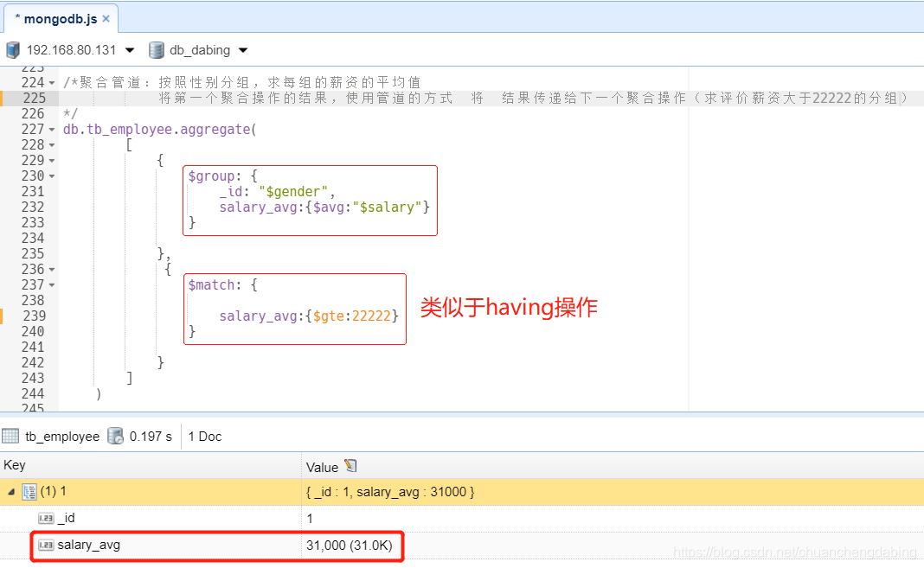924x568 pixels.
Task: Click the "$gender" string in the code
Action: [293, 192]
